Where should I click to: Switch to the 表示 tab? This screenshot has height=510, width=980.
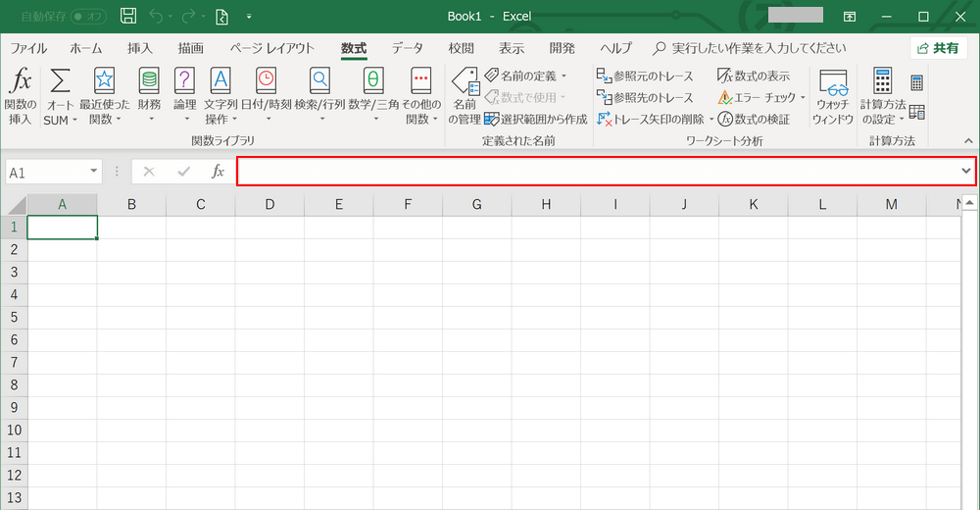pos(512,48)
